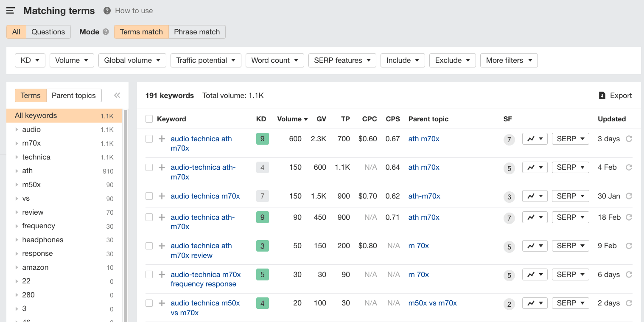Click the SF badge 3 for audio technica m70x
This screenshot has width=644, height=322.
(509, 197)
